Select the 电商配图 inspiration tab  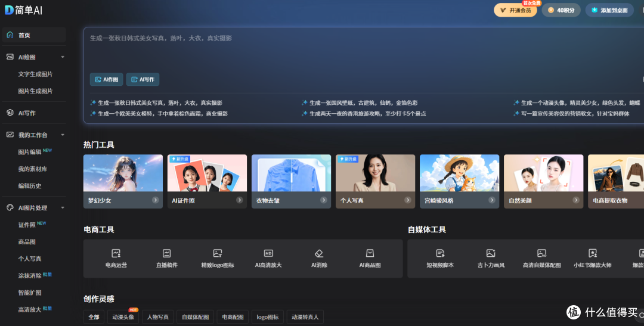233,316
